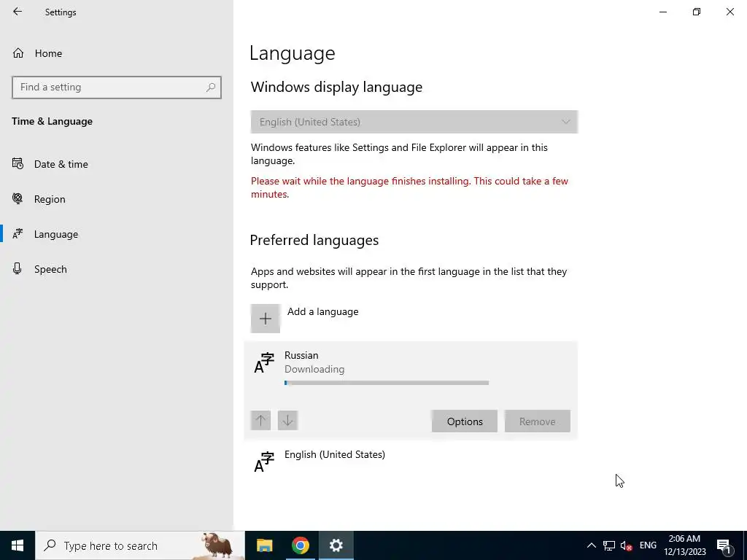Click the yak search highlight image
The width and height of the screenshot is (747, 560).
pyautogui.click(x=217, y=545)
